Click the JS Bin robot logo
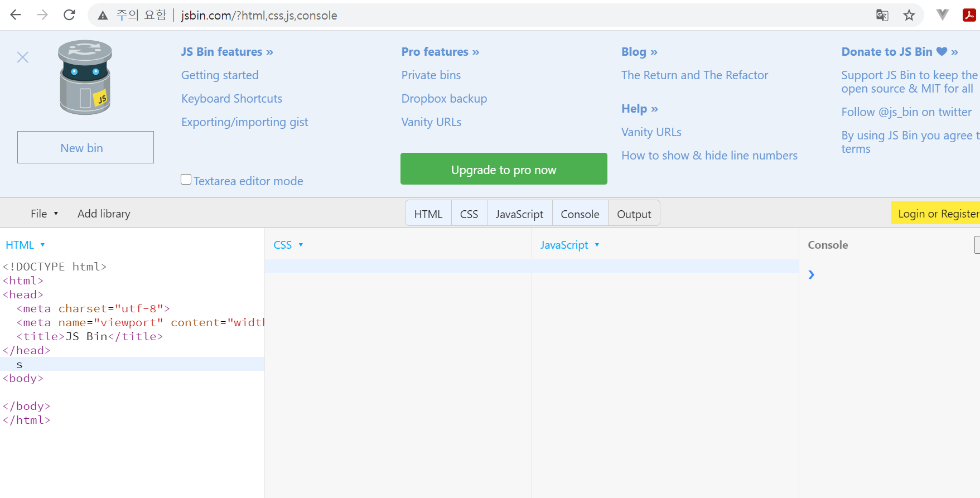980x498 pixels. click(x=85, y=77)
